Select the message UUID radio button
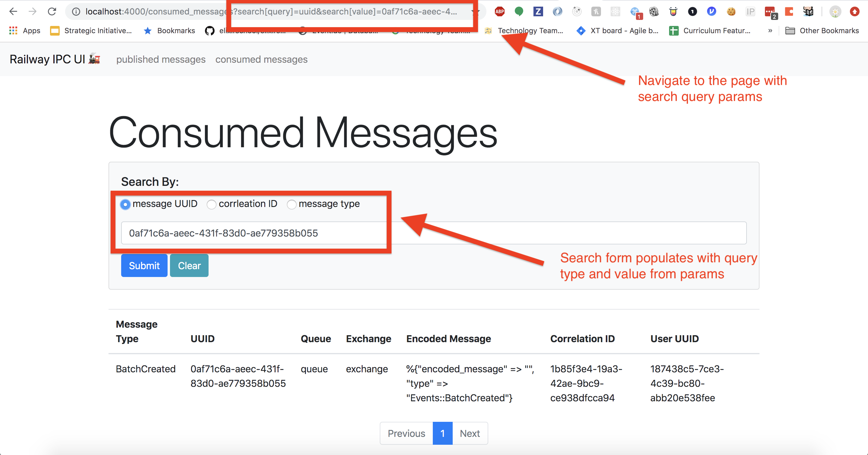The width and height of the screenshot is (868, 455). click(x=125, y=204)
